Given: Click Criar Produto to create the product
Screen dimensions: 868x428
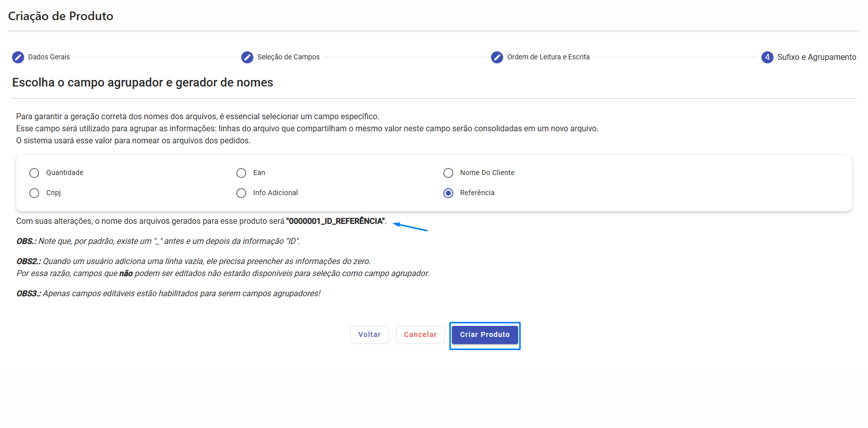Looking at the screenshot, I should pyautogui.click(x=485, y=335).
